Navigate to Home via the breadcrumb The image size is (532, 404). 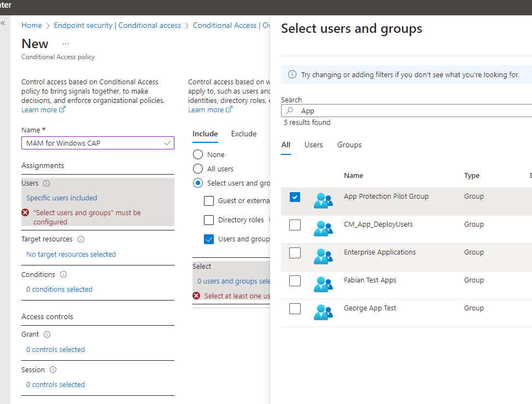[31, 25]
